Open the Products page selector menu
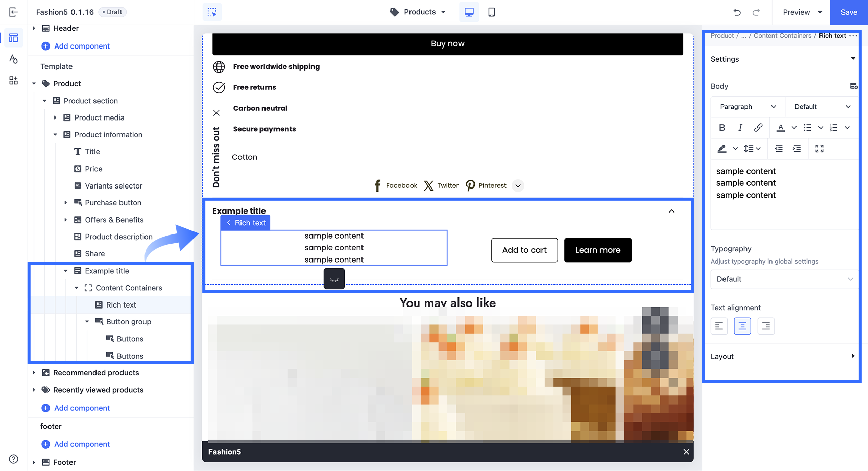The width and height of the screenshot is (868, 471). point(418,12)
